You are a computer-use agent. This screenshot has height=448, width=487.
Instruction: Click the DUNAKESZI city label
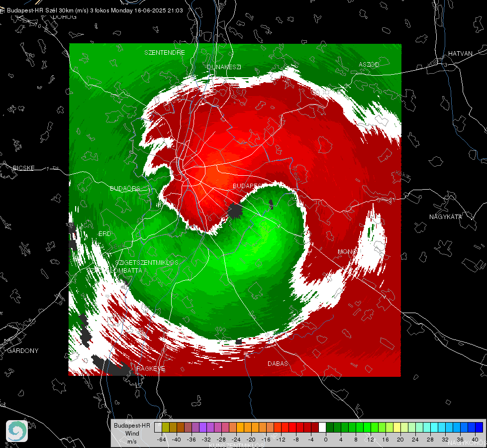coord(224,67)
